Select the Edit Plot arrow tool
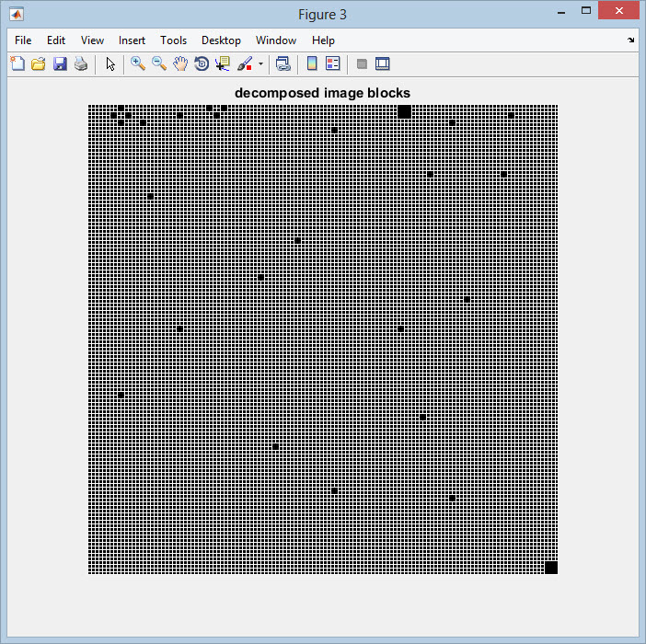This screenshot has height=644, width=646. click(110, 63)
